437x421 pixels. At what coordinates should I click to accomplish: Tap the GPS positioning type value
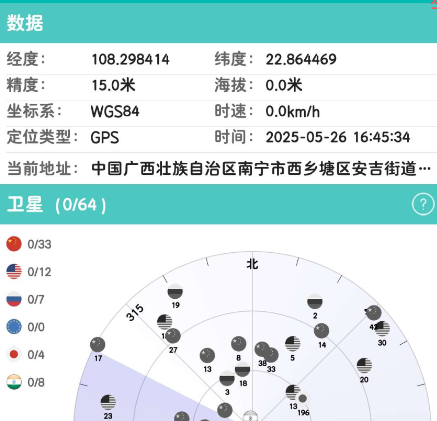click(105, 137)
